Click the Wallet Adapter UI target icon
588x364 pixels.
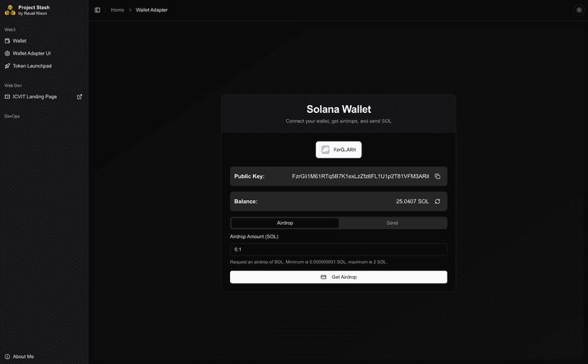7,53
